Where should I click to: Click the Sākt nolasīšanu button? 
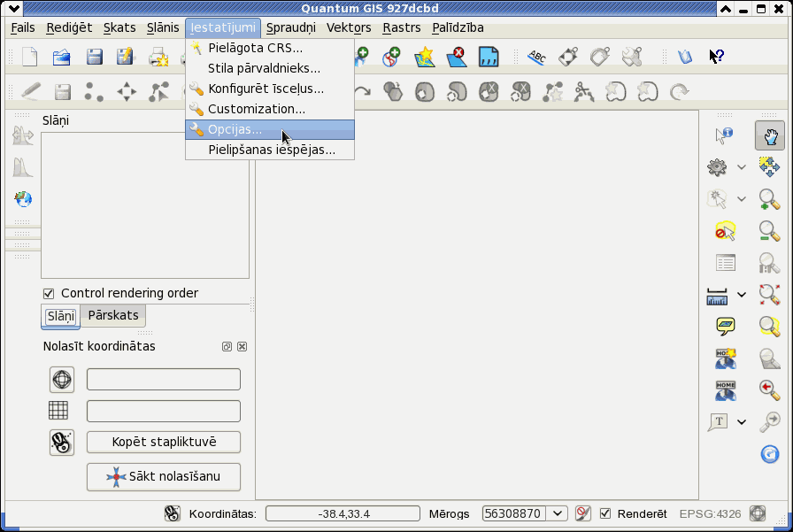pos(164,476)
